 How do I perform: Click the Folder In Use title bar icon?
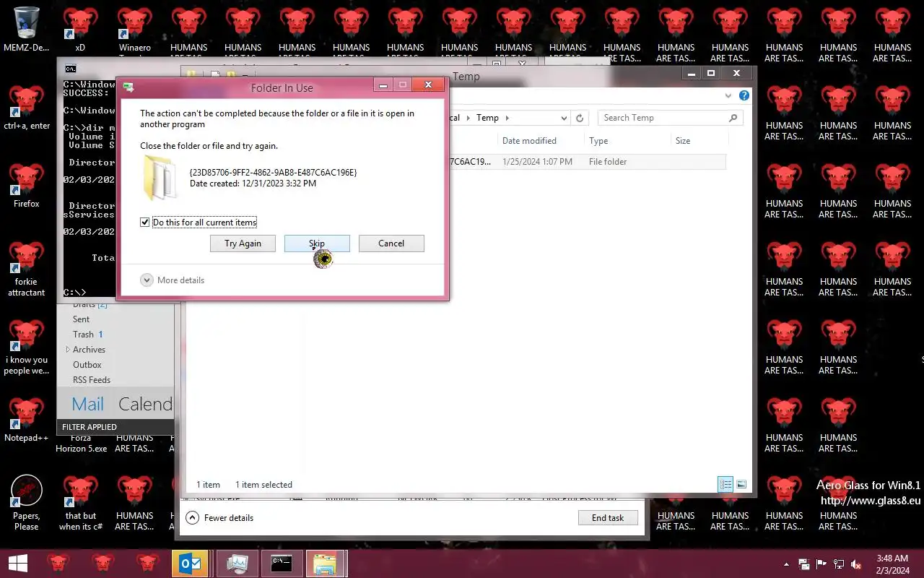(x=128, y=87)
